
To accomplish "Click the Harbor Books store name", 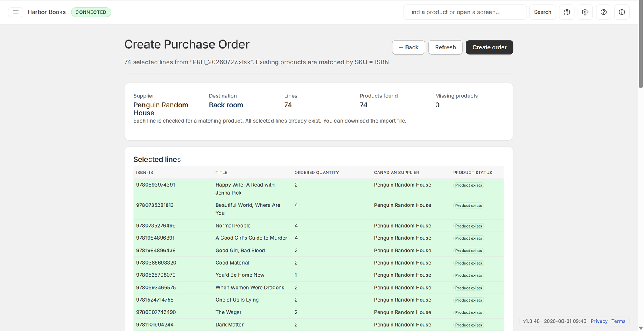I will point(47,12).
